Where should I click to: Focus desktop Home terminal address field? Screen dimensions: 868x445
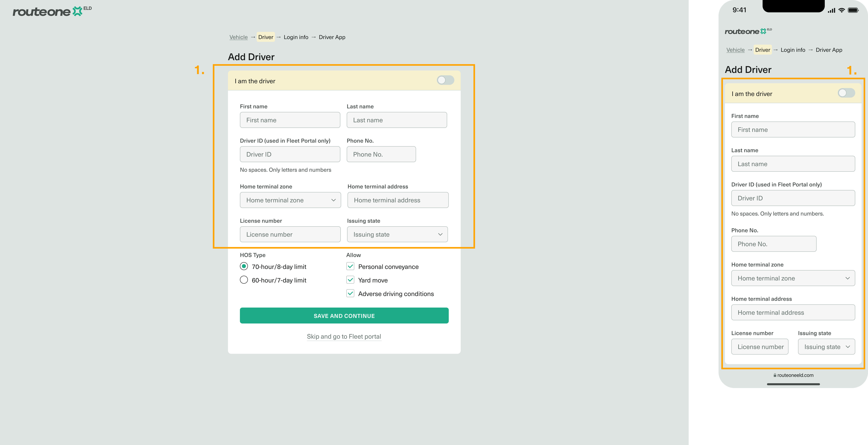click(x=398, y=200)
